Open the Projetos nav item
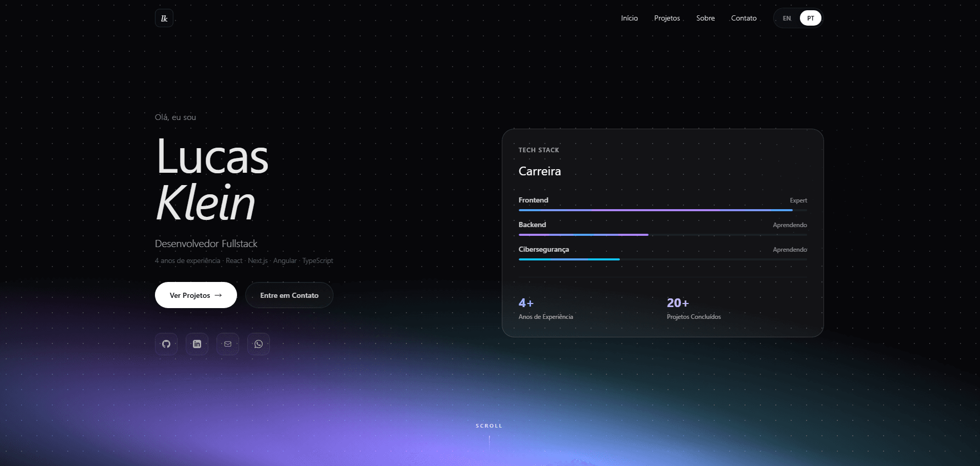The width and height of the screenshot is (980, 466). 667,18
